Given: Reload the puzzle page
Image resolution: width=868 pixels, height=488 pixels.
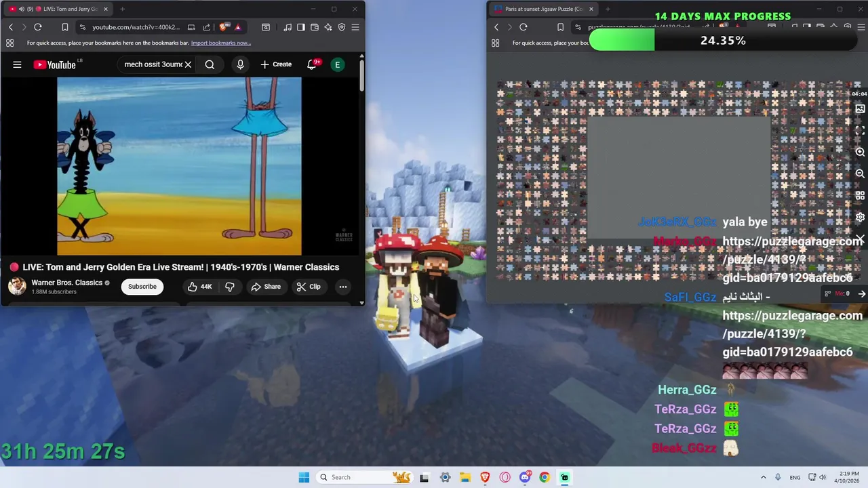Looking at the screenshot, I should pos(524,27).
